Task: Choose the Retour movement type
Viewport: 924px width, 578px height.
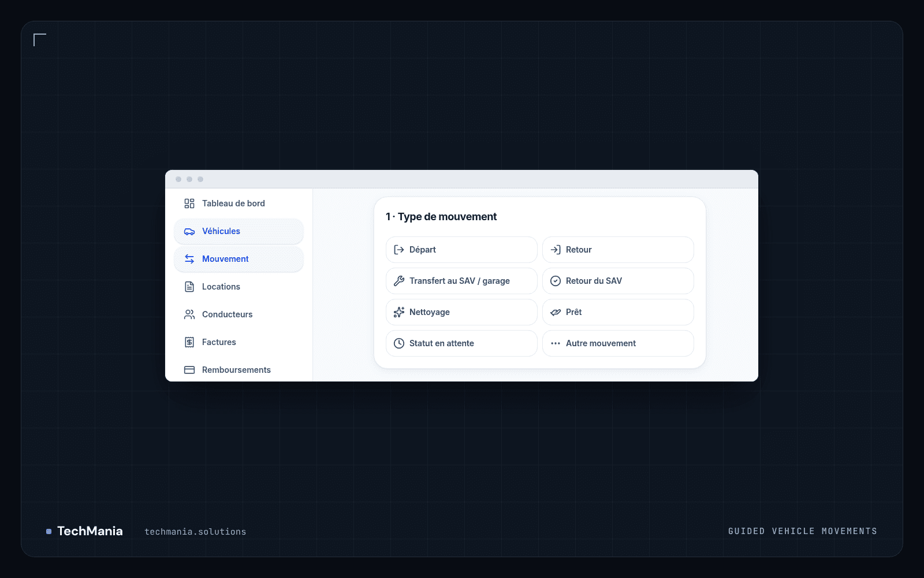Action: tap(618, 250)
